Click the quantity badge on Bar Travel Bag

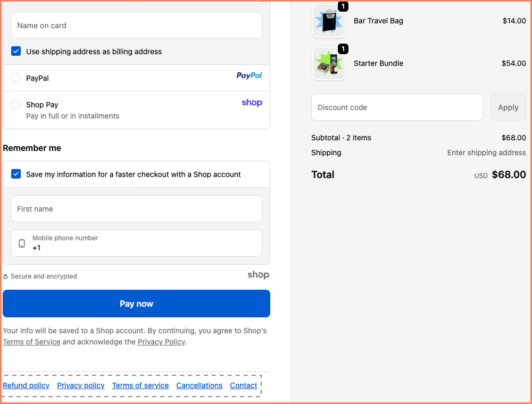[343, 6]
